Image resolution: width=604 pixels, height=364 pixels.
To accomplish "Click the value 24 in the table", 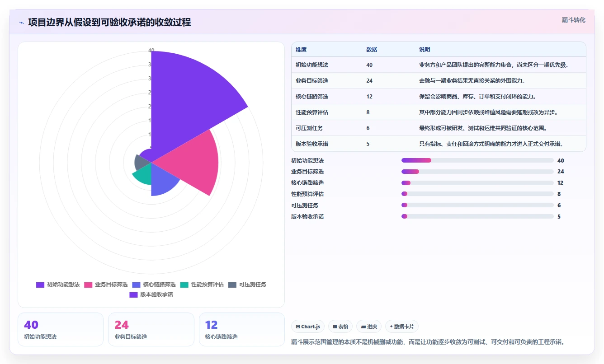I will [369, 81].
